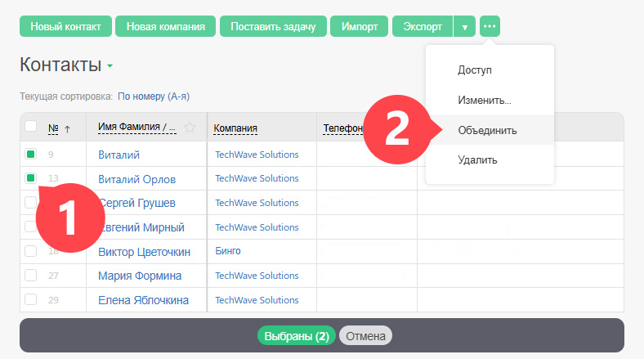644x359 pixels.
Task: Expand the Экспорт dropdown arrow
Action: [x=464, y=27]
